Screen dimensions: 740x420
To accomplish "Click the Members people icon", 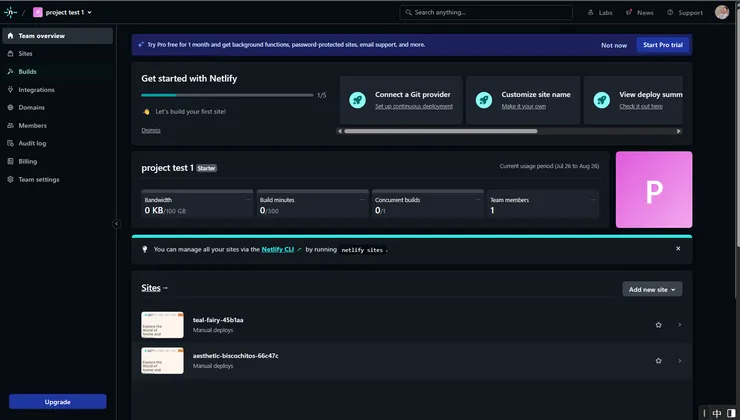I will click(x=10, y=125).
